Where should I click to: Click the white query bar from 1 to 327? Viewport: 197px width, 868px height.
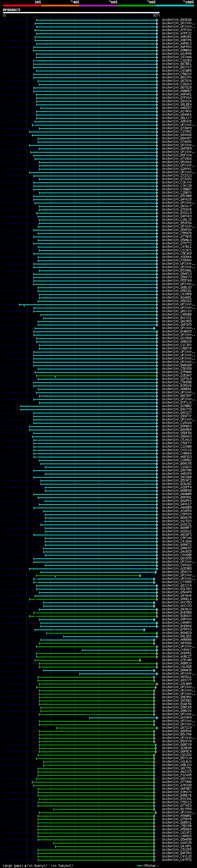(81, 13)
